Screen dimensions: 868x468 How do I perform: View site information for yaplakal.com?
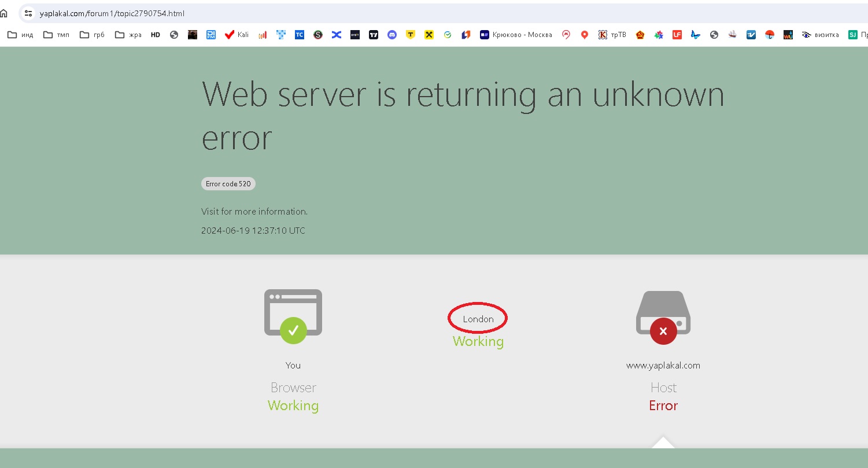point(28,13)
